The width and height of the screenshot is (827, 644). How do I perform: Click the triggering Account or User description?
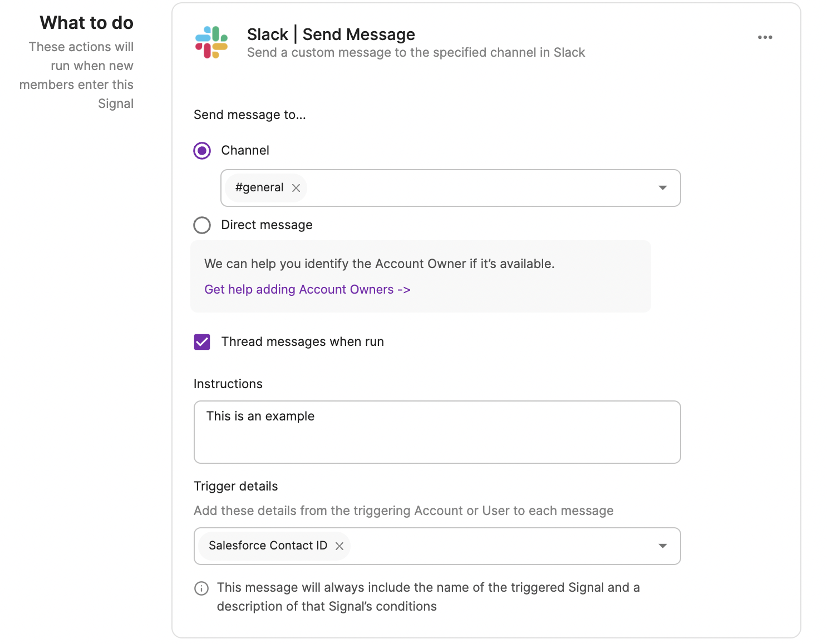(x=403, y=511)
